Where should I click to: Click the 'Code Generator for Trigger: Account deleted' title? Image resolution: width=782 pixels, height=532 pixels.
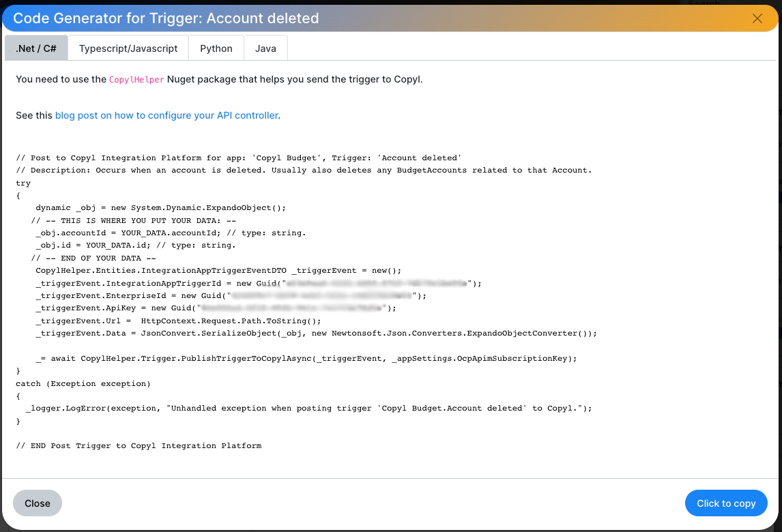tap(166, 18)
